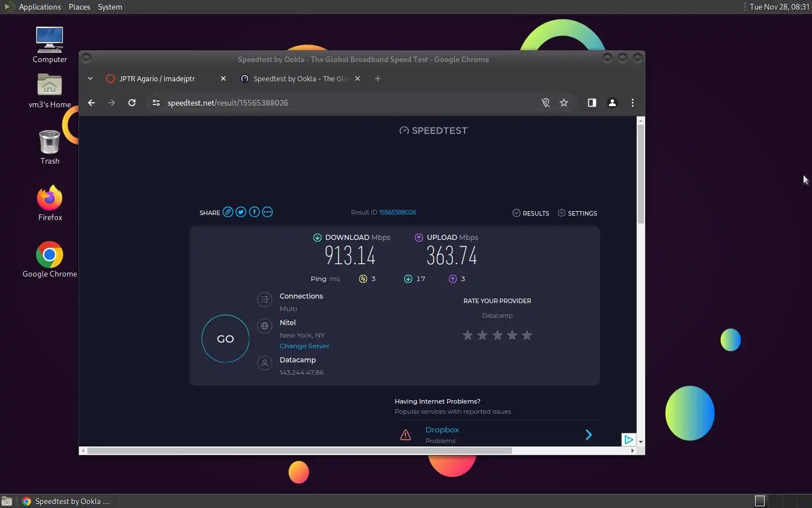Click the IP address 143.244.47.86

pyautogui.click(x=302, y=373)
